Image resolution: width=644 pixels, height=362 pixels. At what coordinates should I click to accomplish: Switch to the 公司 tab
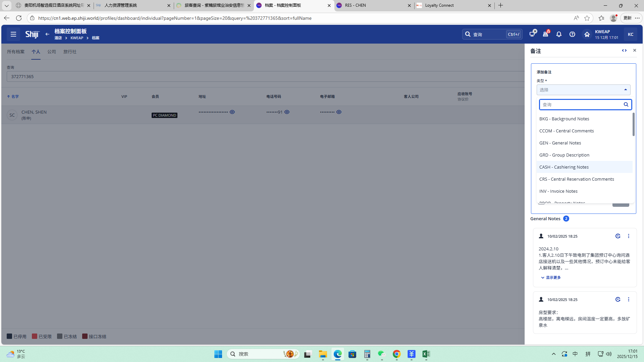[x=52, y=52]
